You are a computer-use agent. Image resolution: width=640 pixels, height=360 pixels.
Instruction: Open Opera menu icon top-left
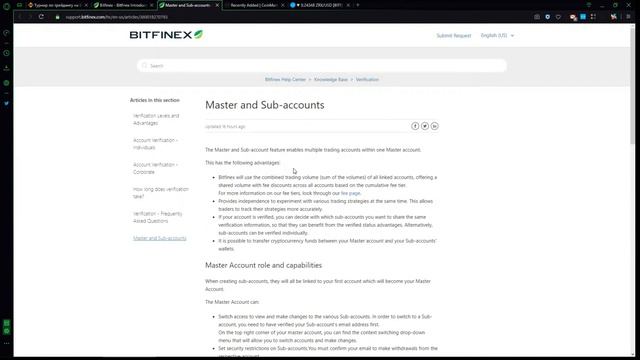pyautogui.click(x=6, y=6)
